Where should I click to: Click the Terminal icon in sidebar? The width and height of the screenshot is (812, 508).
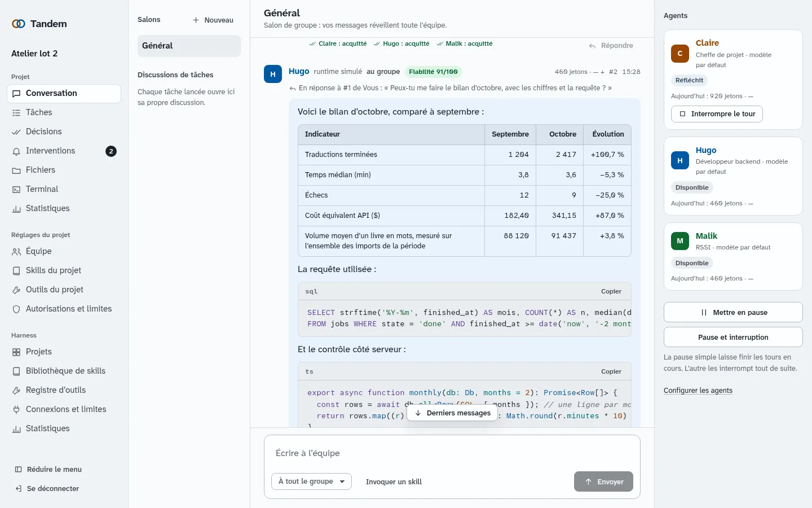(x=16, y=190)
